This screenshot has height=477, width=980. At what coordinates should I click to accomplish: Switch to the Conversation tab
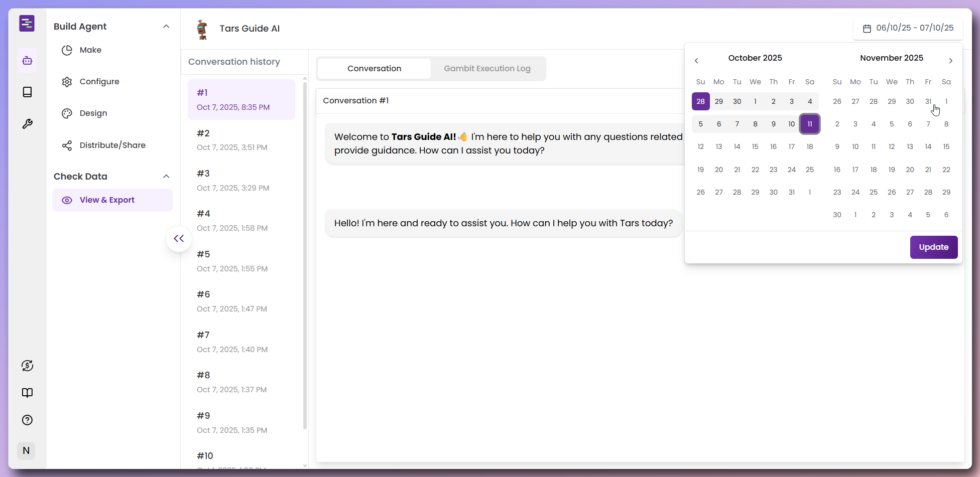[374, 69]
